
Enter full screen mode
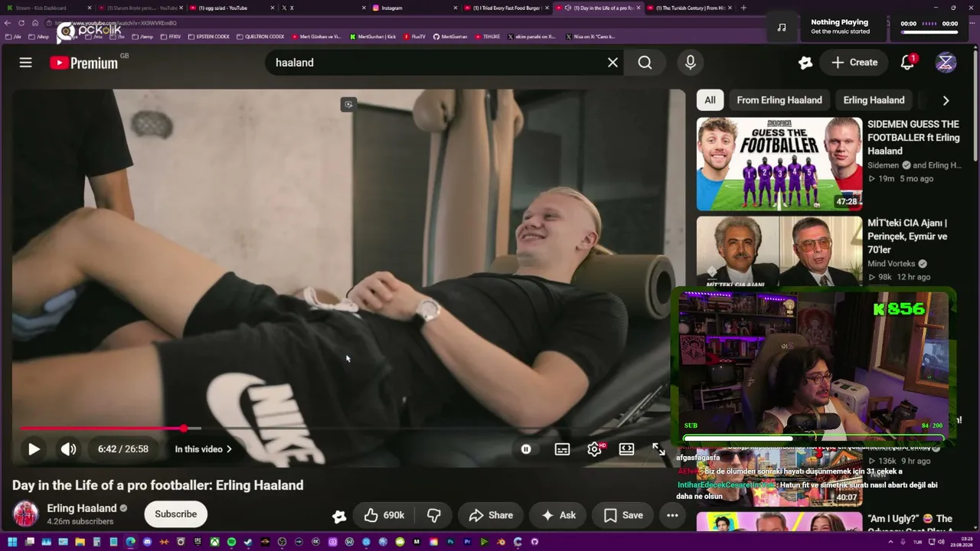point(658,449)
